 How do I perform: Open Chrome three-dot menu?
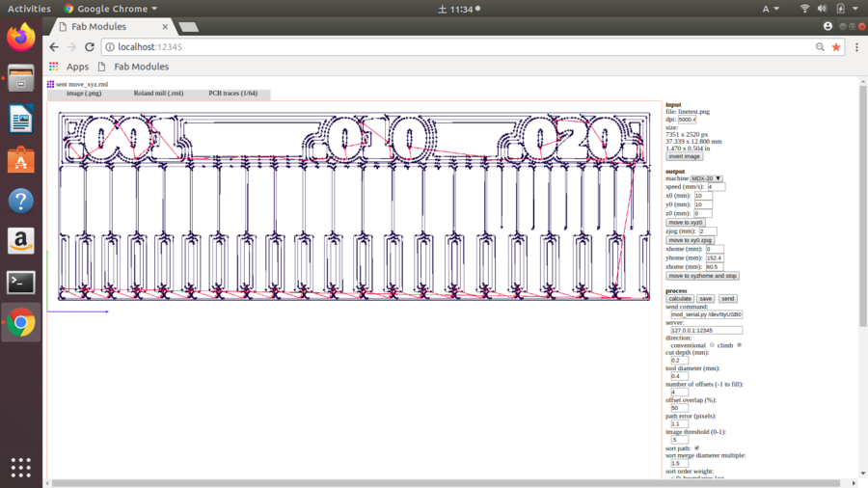(x=857, y=47)
